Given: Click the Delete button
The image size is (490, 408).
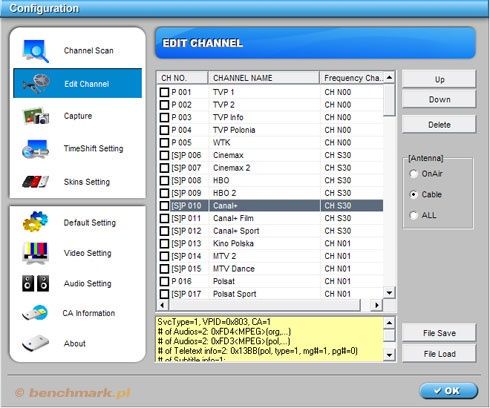Looking at the screenshot, I should point(439,125).
